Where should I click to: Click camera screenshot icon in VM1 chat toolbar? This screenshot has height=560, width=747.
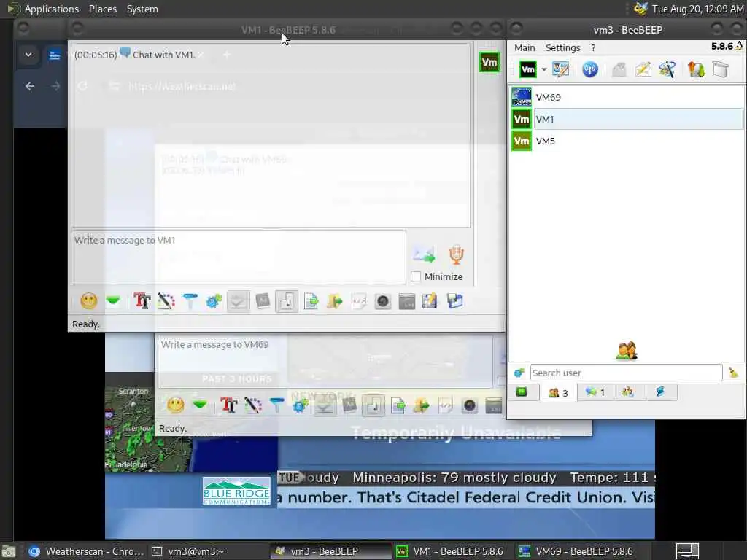[x=382, y=301]
